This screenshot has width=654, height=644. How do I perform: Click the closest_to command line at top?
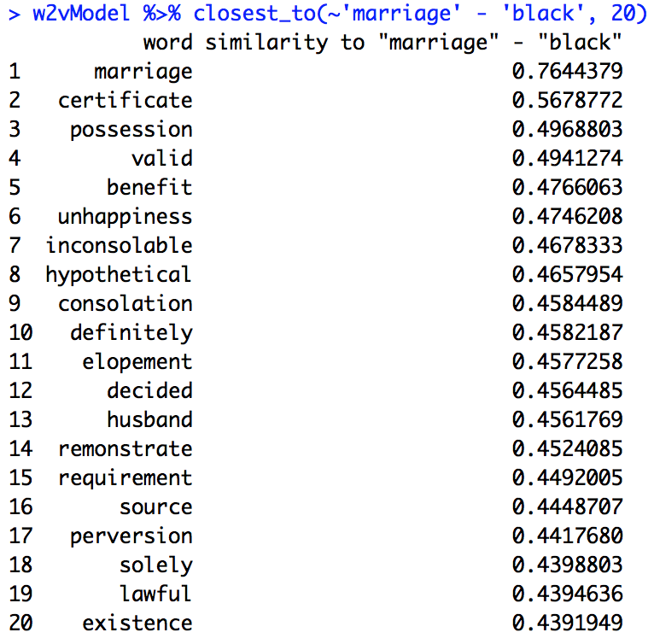[x=327, y=14]
